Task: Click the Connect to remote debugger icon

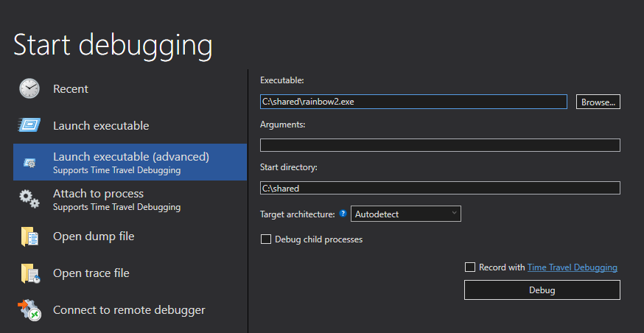Action: tap(29, 311)
